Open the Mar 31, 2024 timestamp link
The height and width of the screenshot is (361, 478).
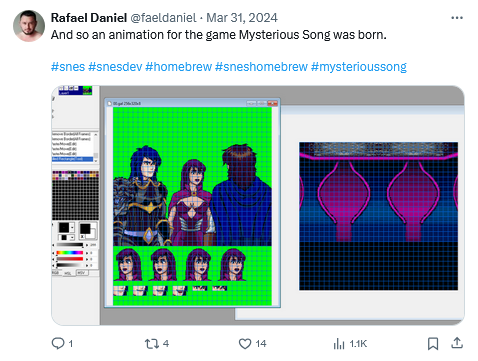pos(242,18)
